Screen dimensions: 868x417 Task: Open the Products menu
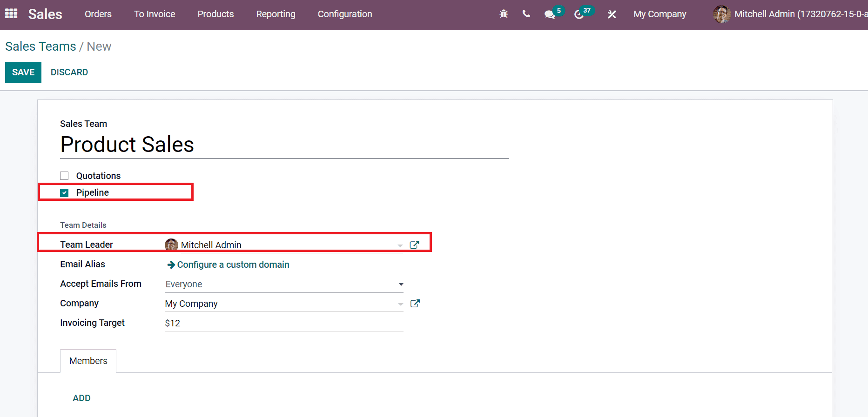coord(215,14)
